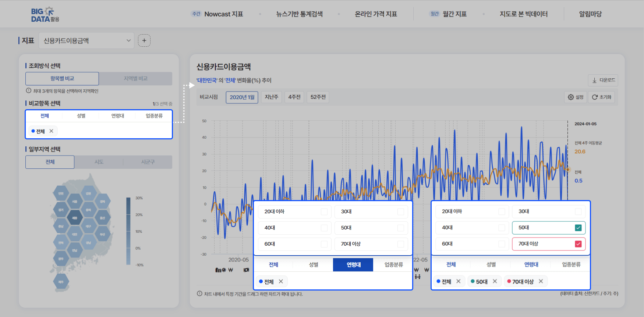Click the info icon beside 최대 3개의 항목을 note
Image resolution: width=644 pixels, height=317 pixels.
[28, 90]
